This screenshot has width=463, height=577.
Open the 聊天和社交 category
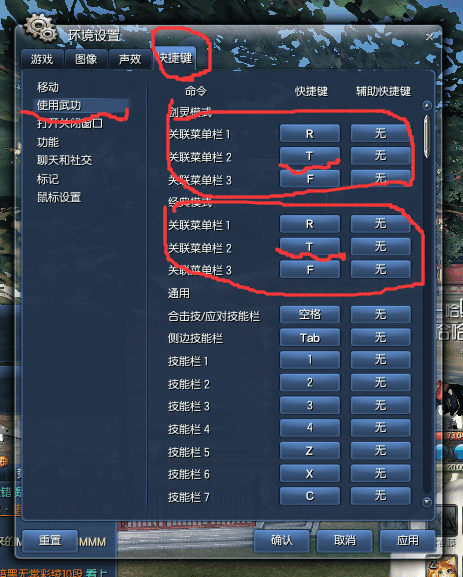pos(64,160)
